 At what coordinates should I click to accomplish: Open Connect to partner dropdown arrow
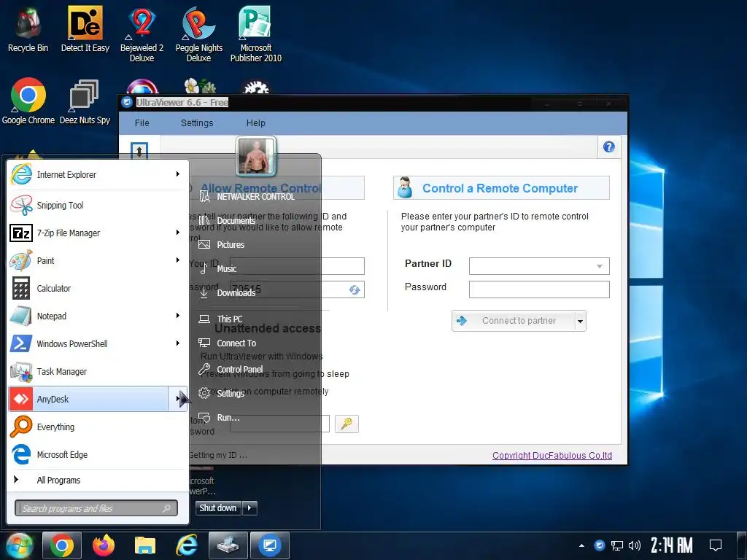tap(580, 321)
